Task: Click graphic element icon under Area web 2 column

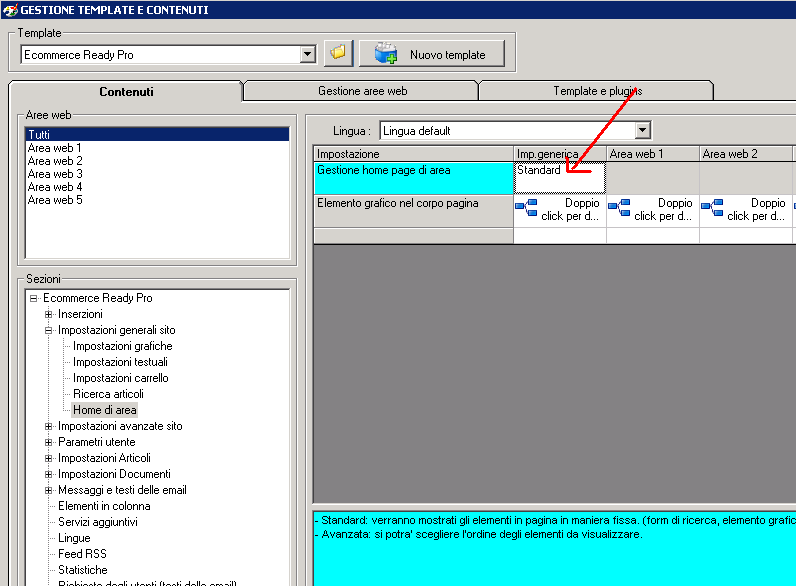Action: click(x=712, y=207)
